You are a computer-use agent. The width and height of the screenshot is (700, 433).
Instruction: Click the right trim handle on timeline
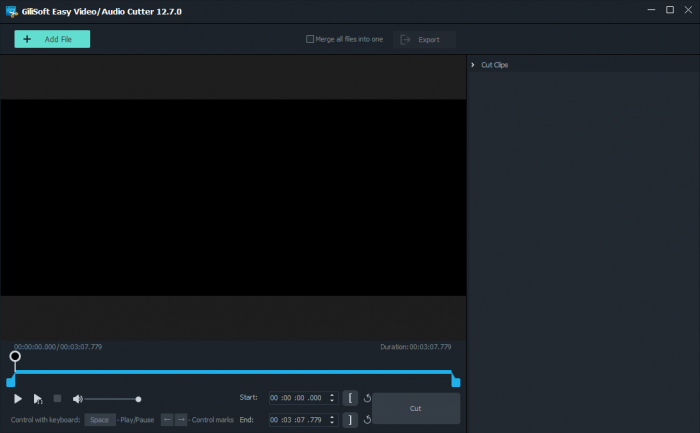[456, 380]
